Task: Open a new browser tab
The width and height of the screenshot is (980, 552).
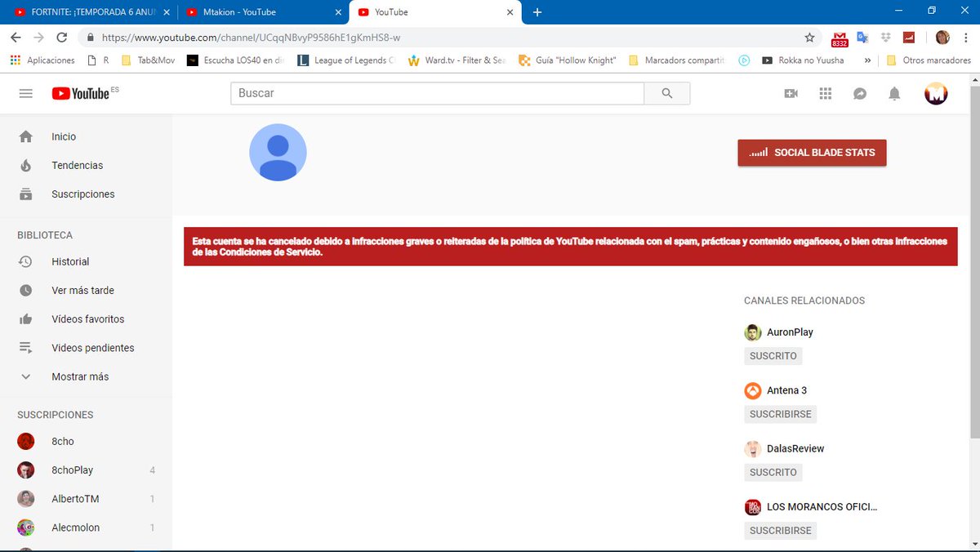Action: tap(537, 12)
